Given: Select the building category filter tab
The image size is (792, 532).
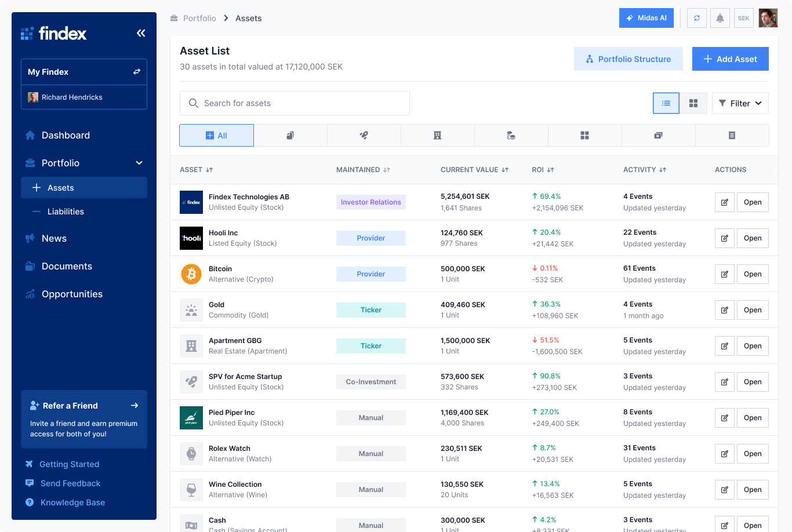Looking at the screenshot, I should pyautogui.click(x=437, y=136).
